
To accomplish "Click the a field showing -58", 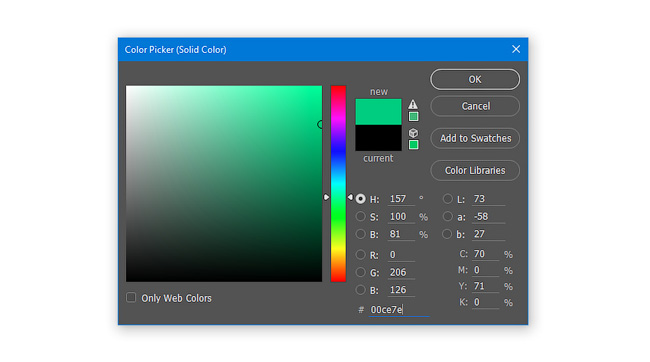I will click(x=489, y=216).
